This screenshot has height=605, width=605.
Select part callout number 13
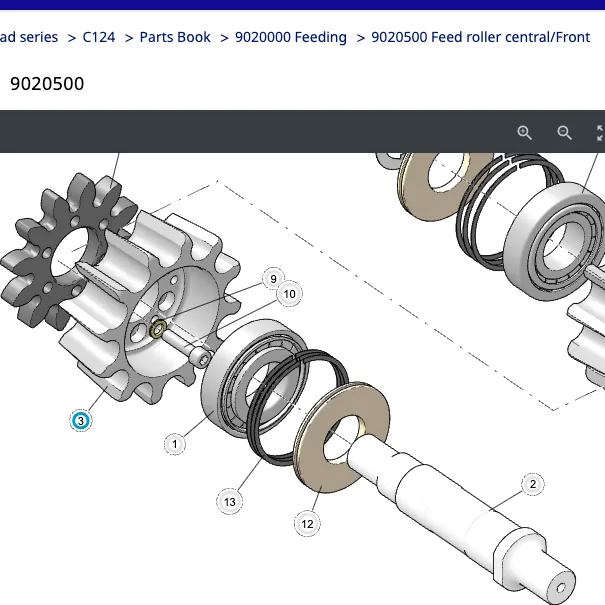click(x=230, y=502)
